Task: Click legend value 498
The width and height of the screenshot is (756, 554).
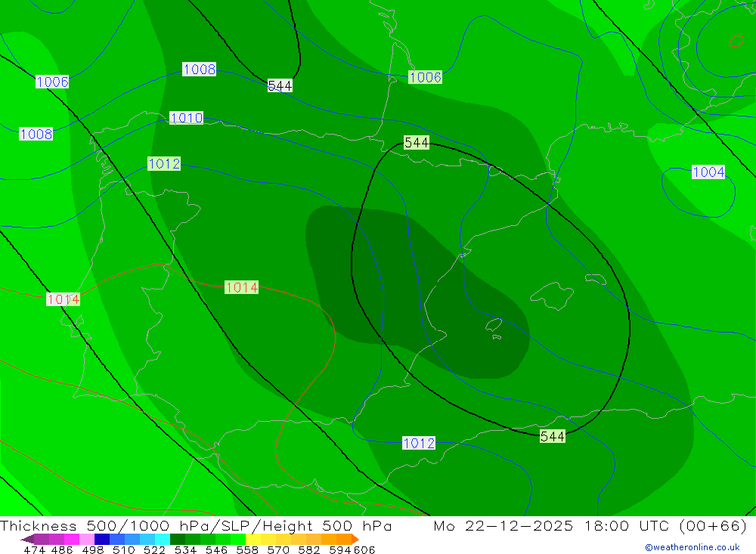Action: coord(92,549)
